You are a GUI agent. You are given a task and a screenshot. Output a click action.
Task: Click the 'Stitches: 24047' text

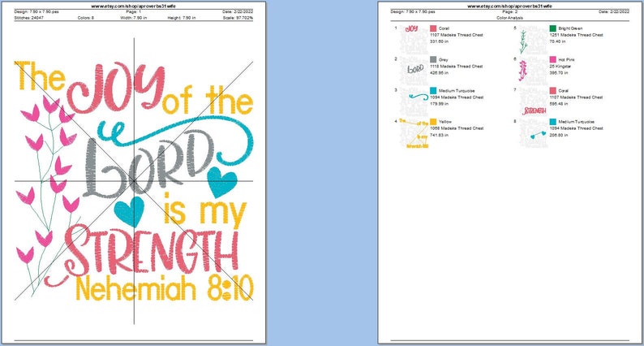[28, 18]
